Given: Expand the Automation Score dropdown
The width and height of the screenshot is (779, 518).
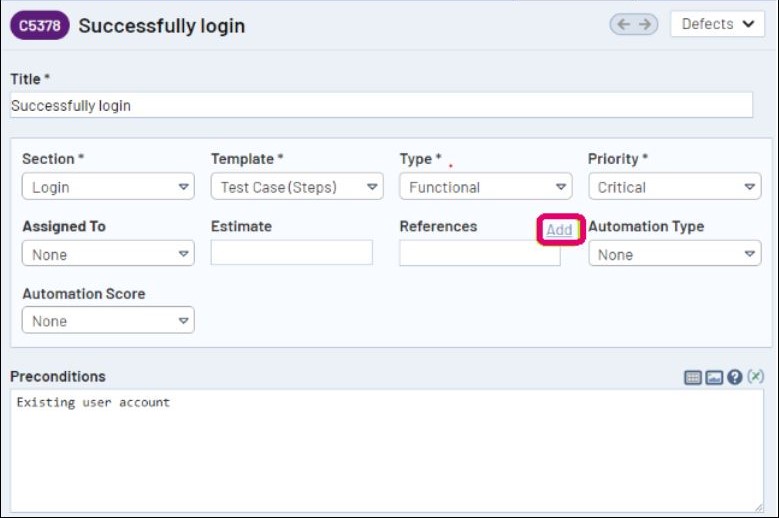Looking at the screenshot, I should tap(108, 321).
